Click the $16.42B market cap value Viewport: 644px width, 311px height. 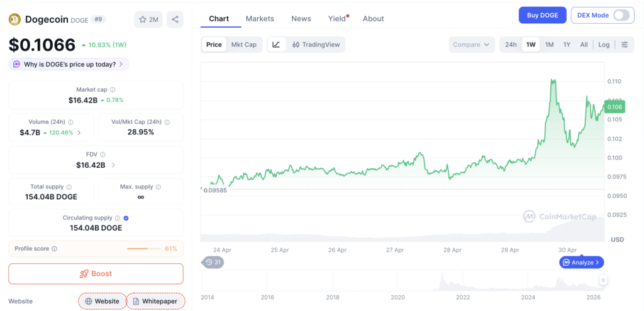(83, 100)
